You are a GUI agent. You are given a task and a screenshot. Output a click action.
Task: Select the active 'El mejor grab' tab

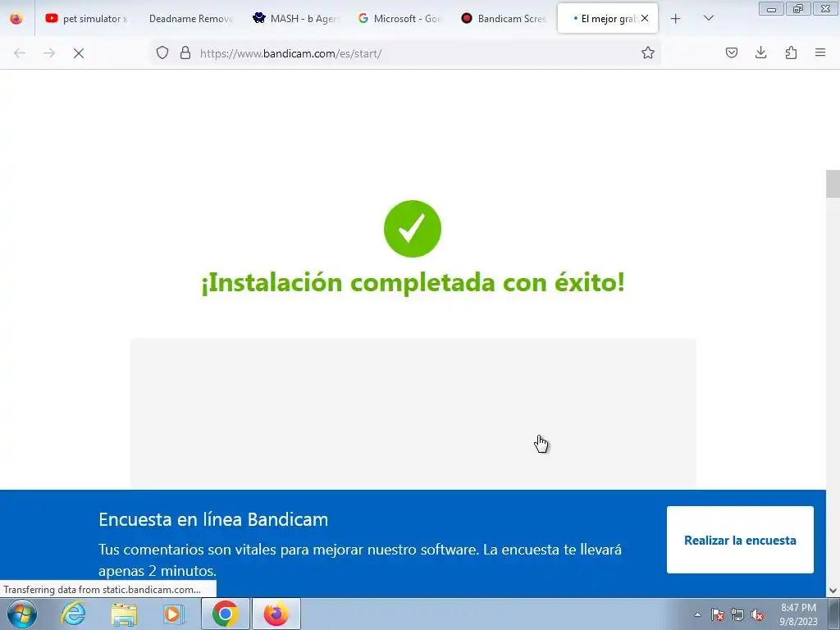click(x=608, y=18)
